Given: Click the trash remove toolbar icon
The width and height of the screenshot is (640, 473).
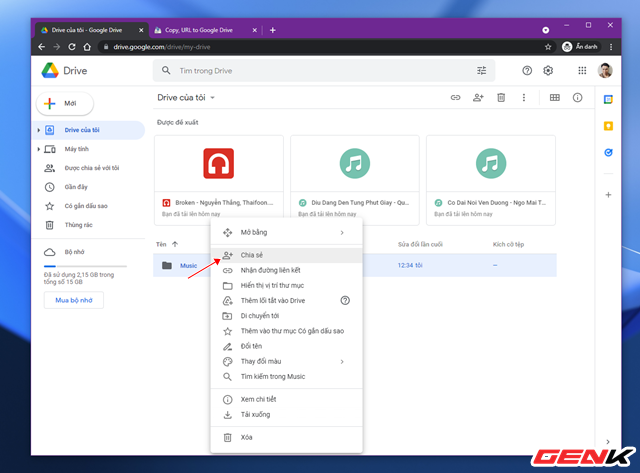Looking at the screenshot, I should [x=501, y=98].
